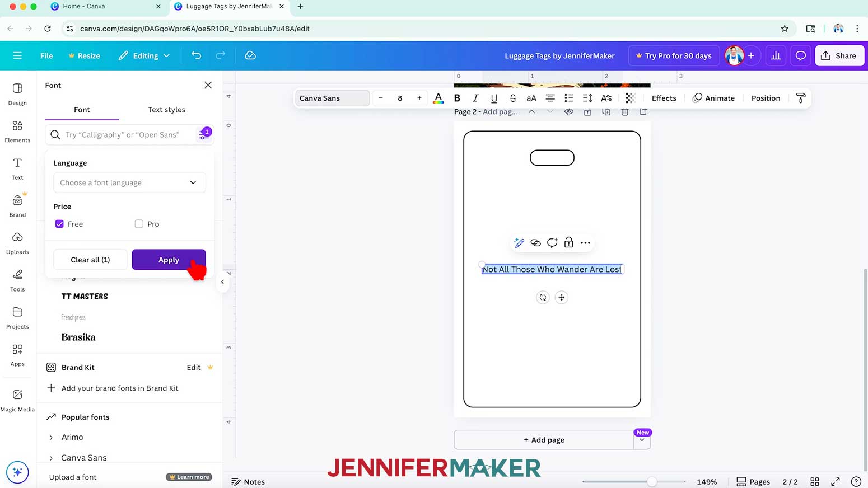Open line spacing options
This screenshot has height=488, width=868.
(587, 98)
